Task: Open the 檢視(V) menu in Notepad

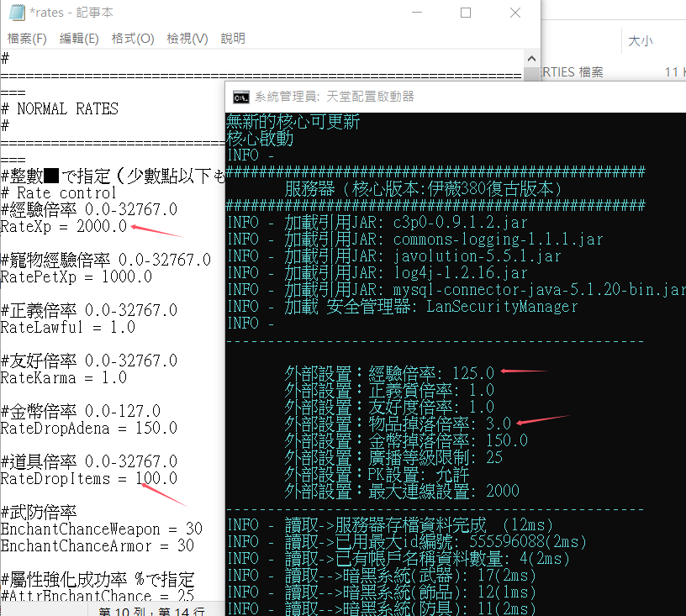Action: [187, 39]
